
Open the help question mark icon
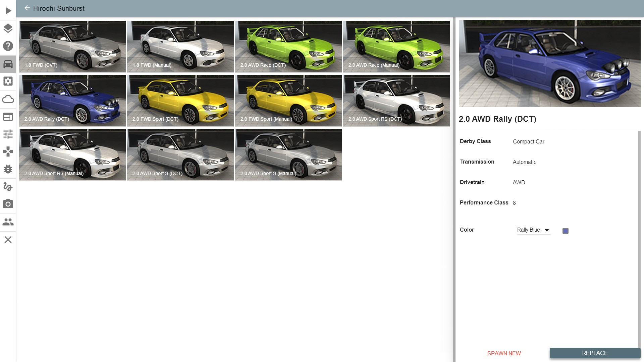pos(8,46)
